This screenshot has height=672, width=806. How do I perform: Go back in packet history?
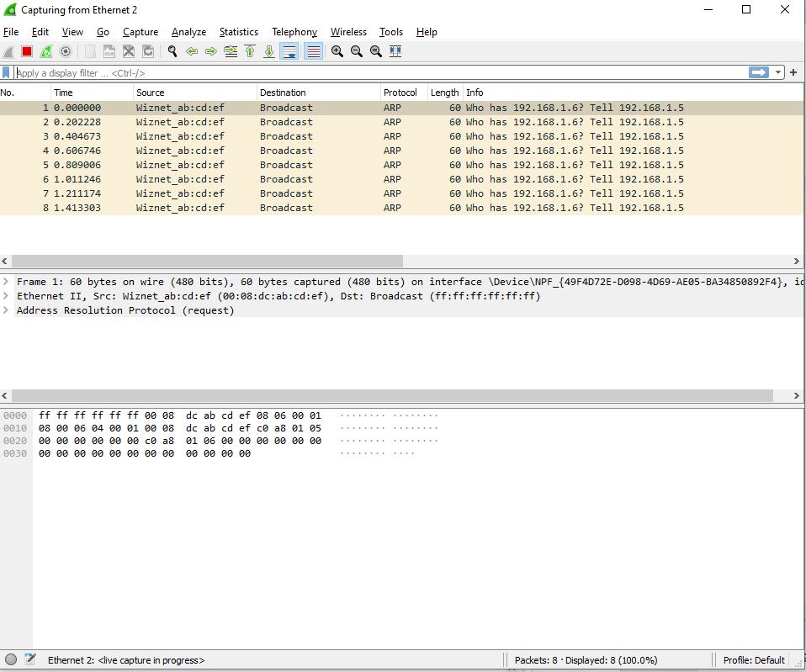pos(192,51)
